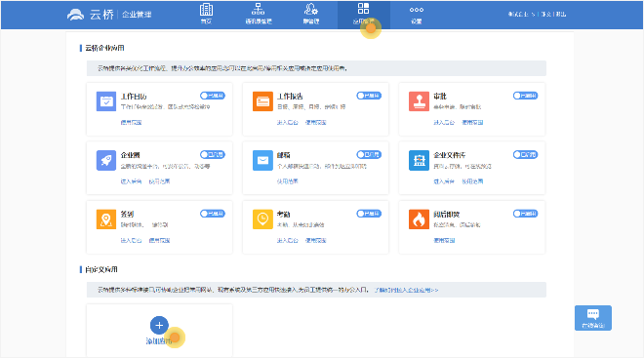Click the orange flame burn-after-reading app icon
The image size is (644, 358).
coord(419,219)
